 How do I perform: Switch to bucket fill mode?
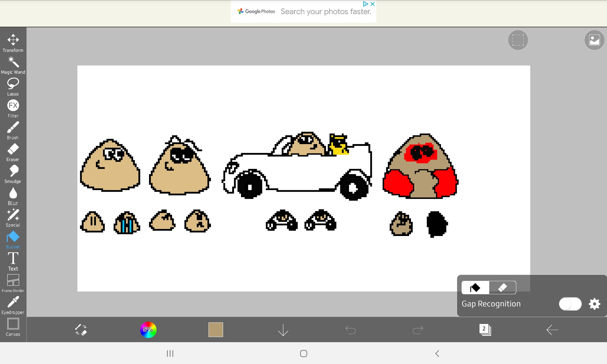tap(475, 288)
